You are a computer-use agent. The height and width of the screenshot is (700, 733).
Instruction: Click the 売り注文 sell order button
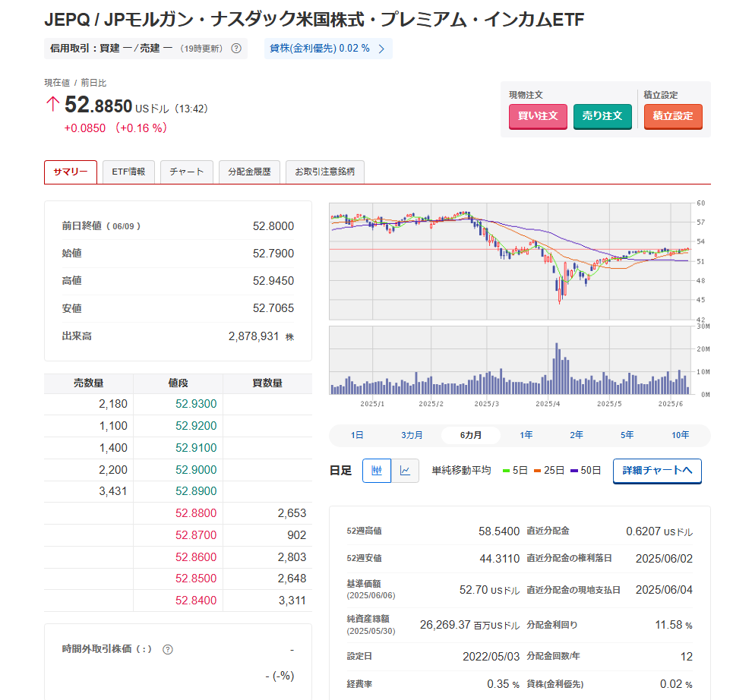(602, 116)
